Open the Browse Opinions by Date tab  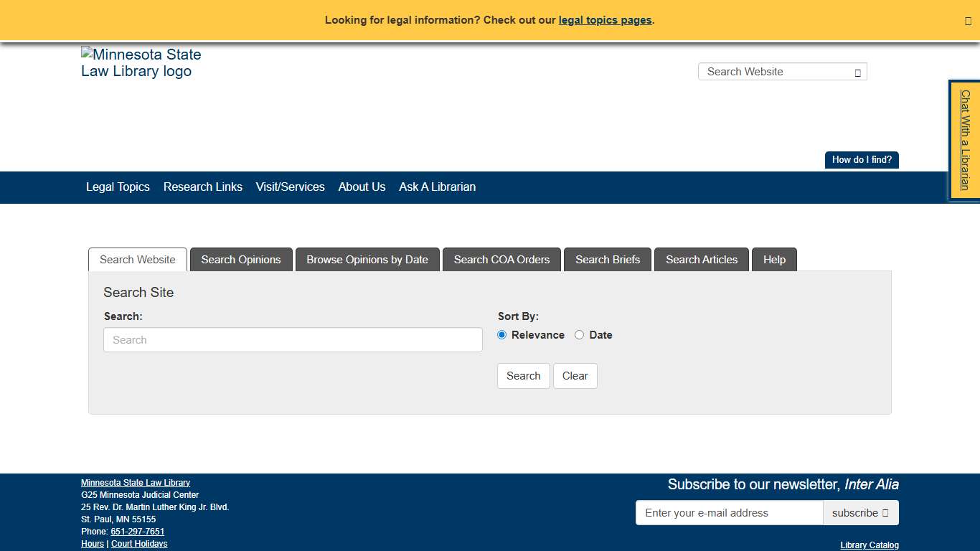(367, 259)
